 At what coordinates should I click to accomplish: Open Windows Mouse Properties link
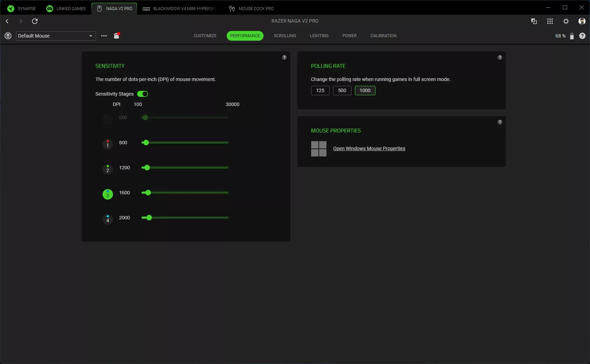pyautogui.click(x=369, y=148)
